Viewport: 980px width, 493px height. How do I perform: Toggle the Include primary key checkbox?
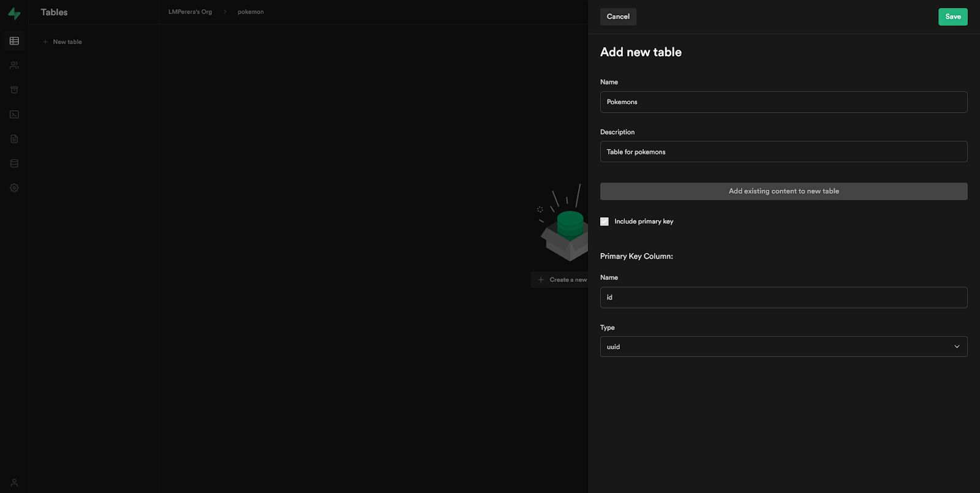[x=605, y=222]
